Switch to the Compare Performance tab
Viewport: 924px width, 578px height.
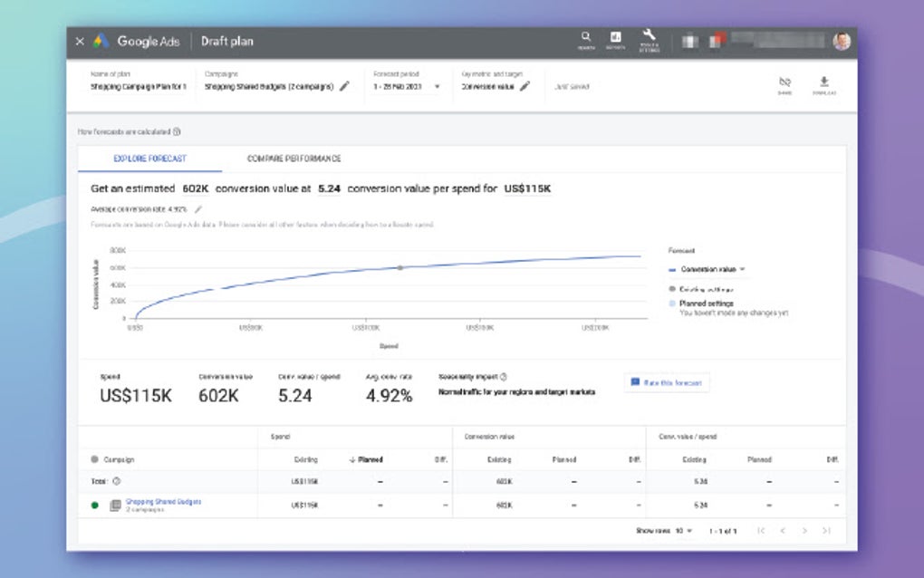pyautogui.click(x=293, y=158)
